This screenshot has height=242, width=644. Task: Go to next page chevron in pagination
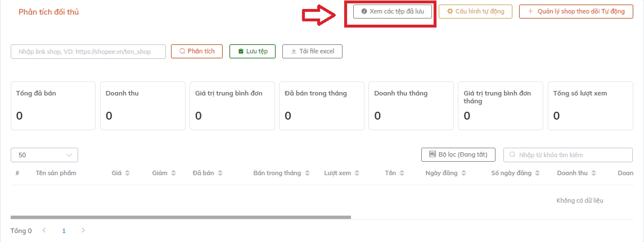(83, 230)
